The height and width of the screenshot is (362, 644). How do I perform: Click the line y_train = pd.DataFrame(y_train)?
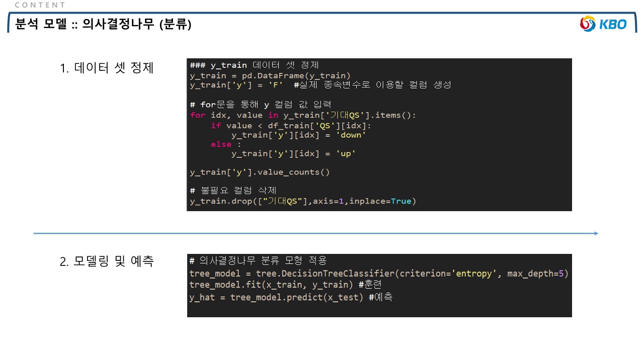pyautogui.click(x=270, y=75)
